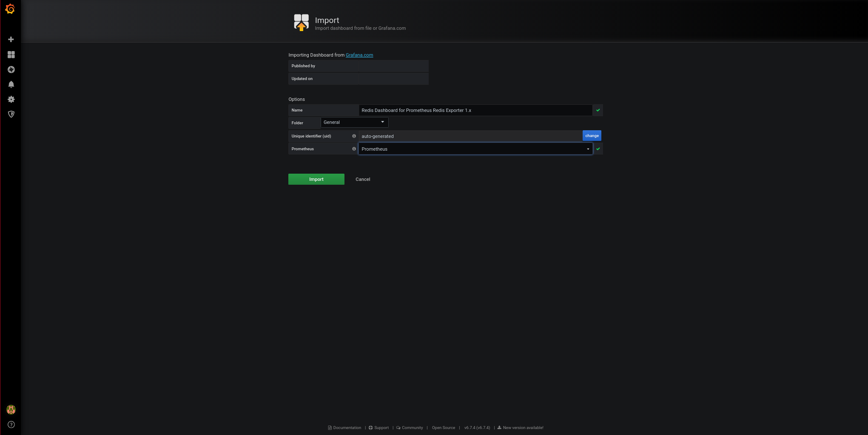Click the info icon beside Prometheus label

click(354, 149)
